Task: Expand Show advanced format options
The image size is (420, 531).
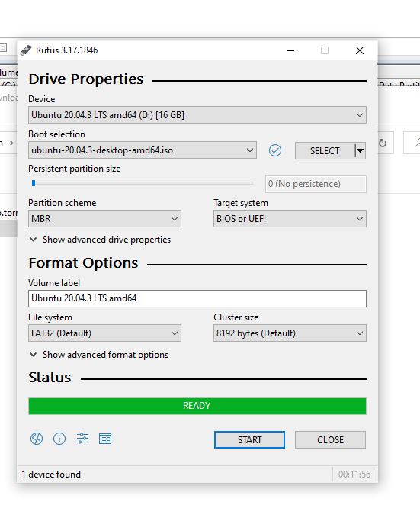Action: coord(99,355)
